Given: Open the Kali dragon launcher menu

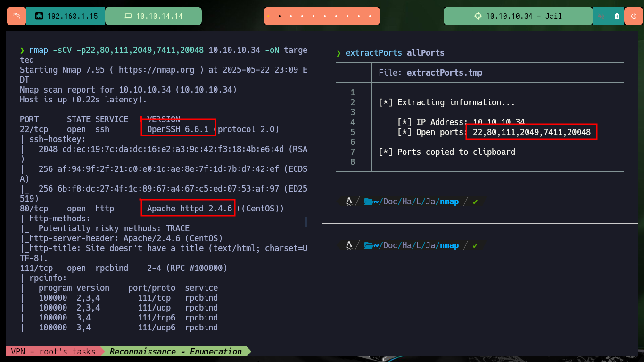Looking at the screenshot, I should tap(17, 16).
